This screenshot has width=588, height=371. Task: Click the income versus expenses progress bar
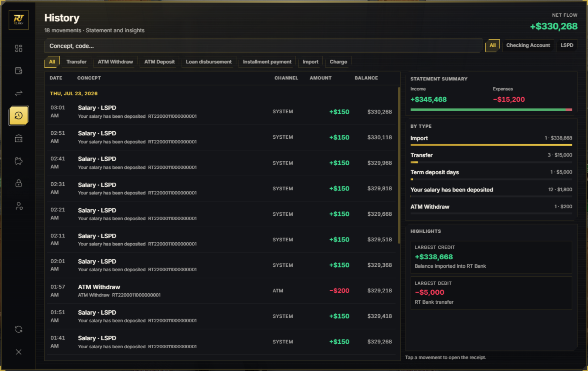coord(491,110)
